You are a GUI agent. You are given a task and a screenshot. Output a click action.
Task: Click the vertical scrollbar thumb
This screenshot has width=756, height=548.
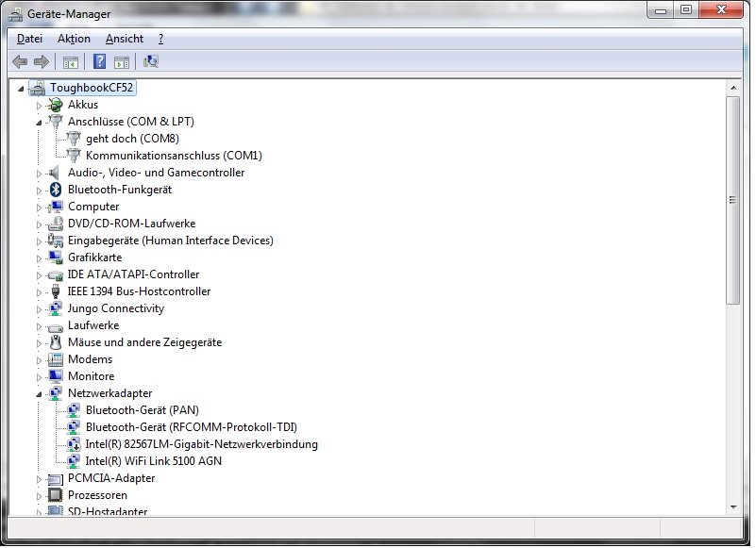point(732,200)
